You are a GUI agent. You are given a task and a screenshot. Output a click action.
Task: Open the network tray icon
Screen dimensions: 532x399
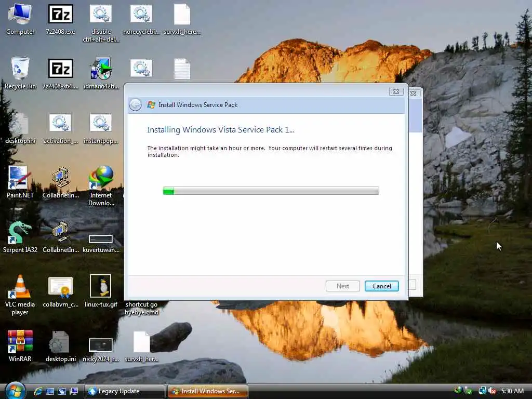[x=482, y=391]
